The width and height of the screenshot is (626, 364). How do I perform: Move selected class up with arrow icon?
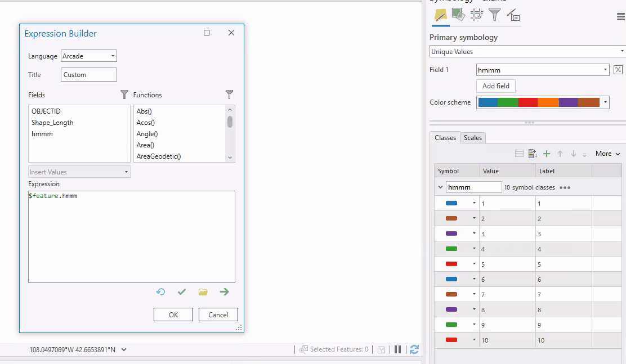click(560, 154)
